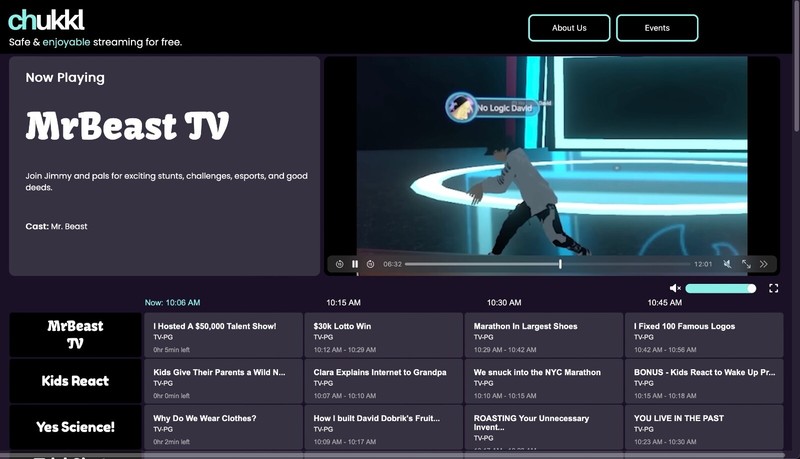Click the 10:30 AM time header
Viewport: 800px width, 459px height.
coord(504,302)
